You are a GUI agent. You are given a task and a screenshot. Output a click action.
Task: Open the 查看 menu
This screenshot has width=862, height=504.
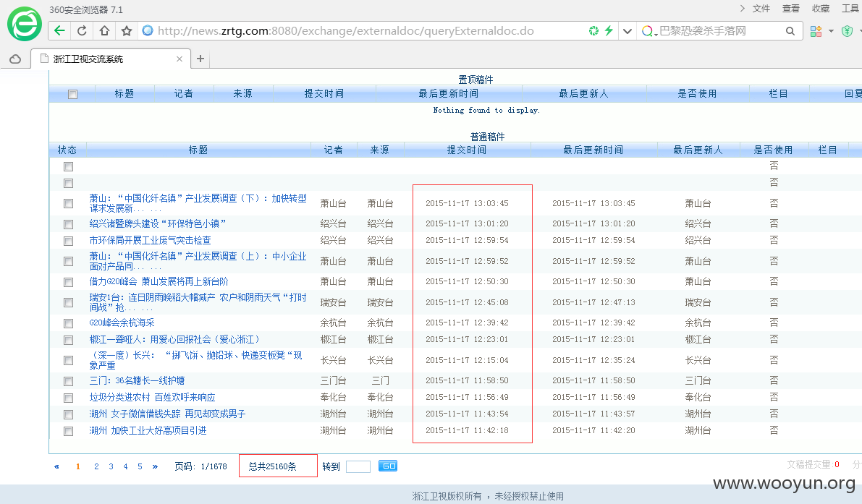pos(791,9)
